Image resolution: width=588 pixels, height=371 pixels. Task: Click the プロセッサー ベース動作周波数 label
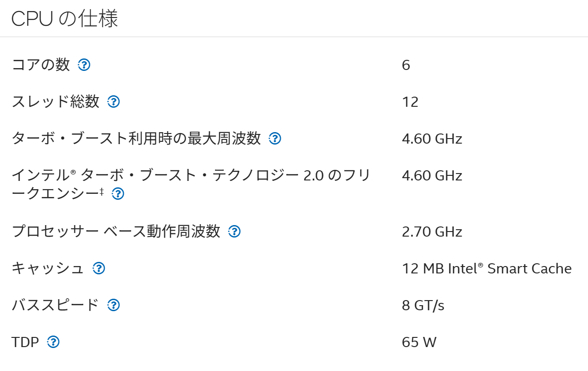click(116, 232)
